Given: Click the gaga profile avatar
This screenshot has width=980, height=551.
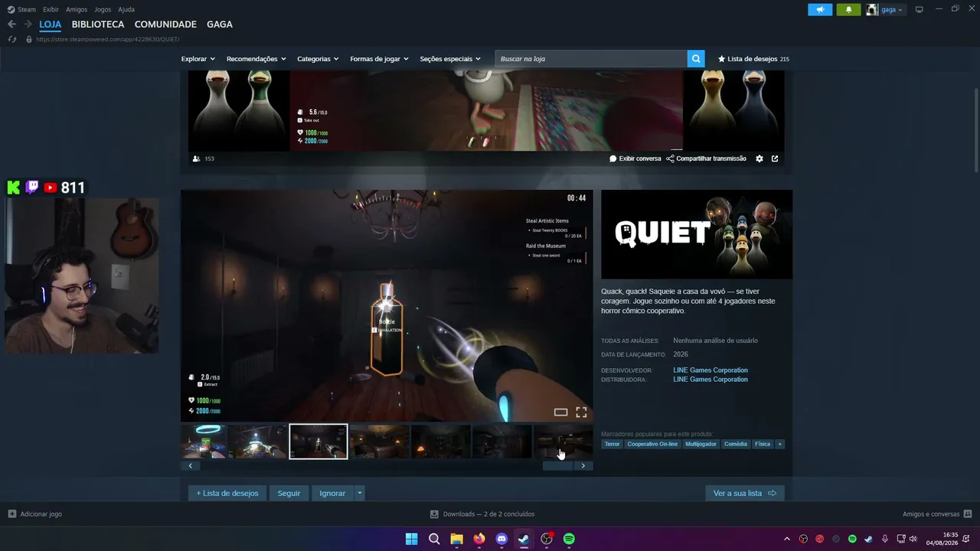Looking at the screenshot, I should 872,10.
